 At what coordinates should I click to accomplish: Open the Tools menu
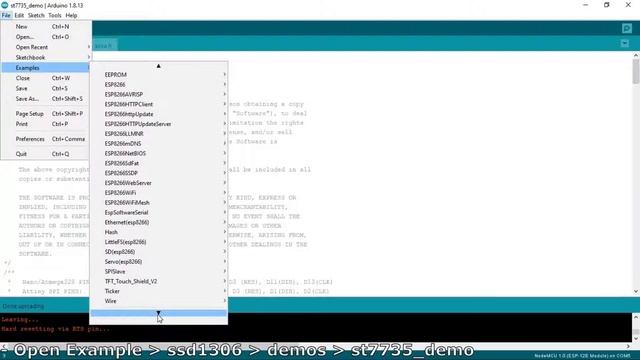click(x=55, y=16)
